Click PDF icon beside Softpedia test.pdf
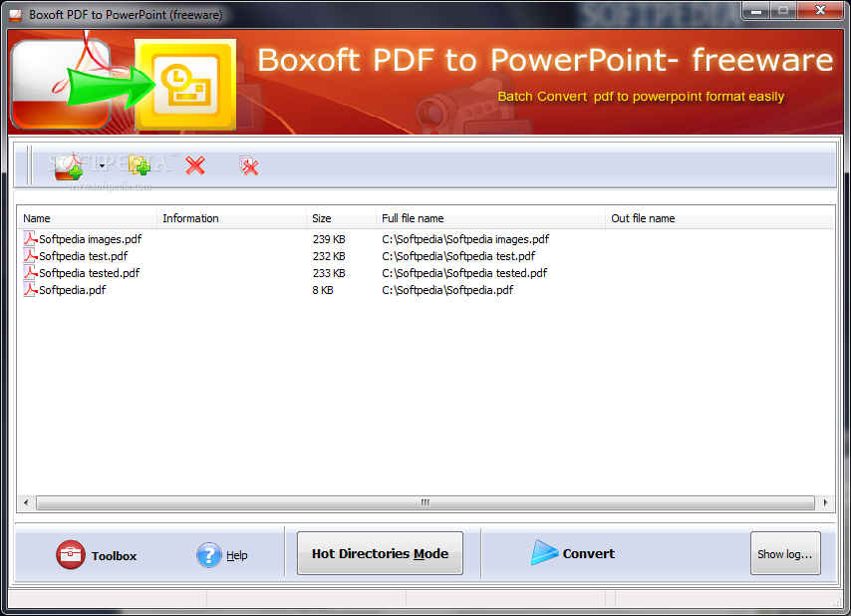The image size is (851, 616). (x=30, y=255)
